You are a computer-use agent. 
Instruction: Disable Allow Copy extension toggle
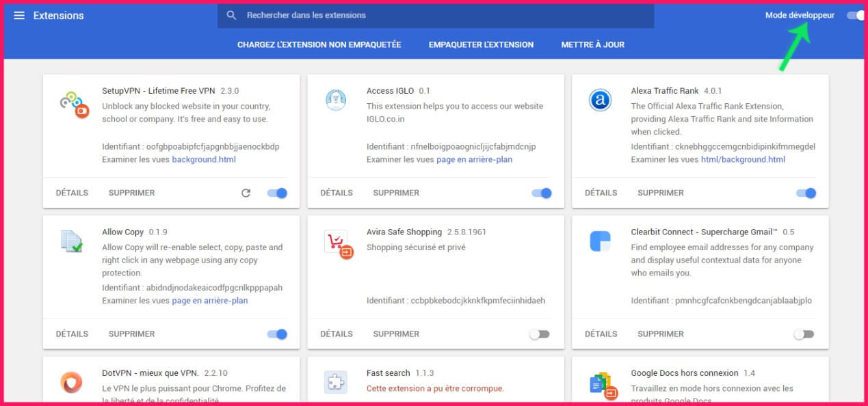(277, 334)
